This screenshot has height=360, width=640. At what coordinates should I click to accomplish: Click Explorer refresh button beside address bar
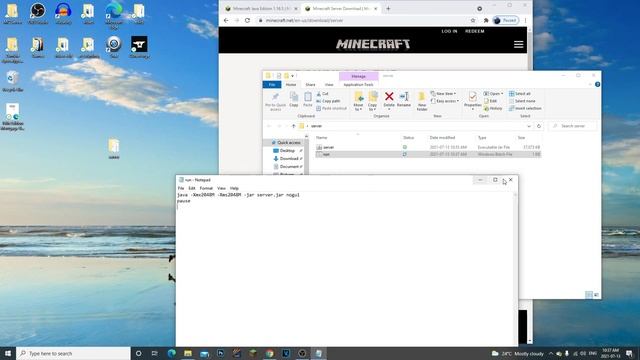pyautogui.click(x=539, y=126)
